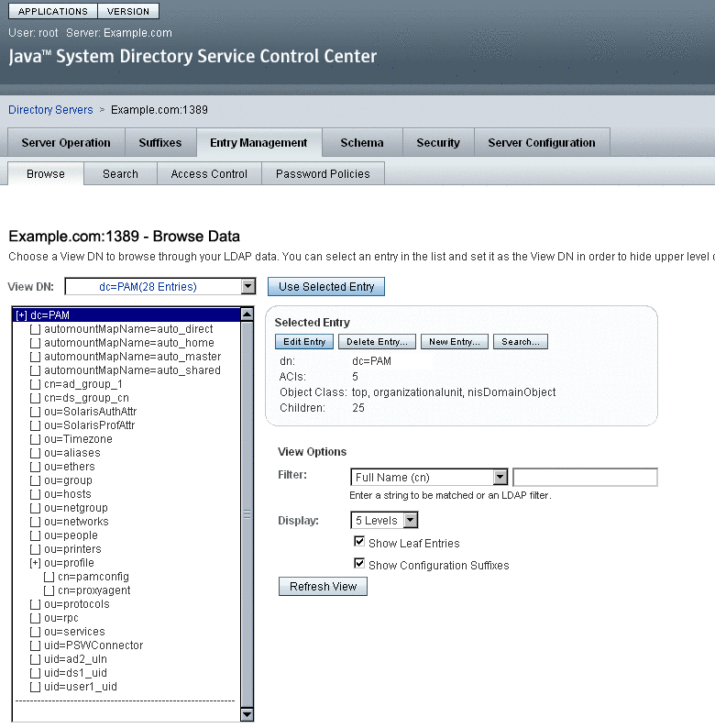Select the ou=services entry
This screenshot has width=715, height=728.
[x=74, y=632]
